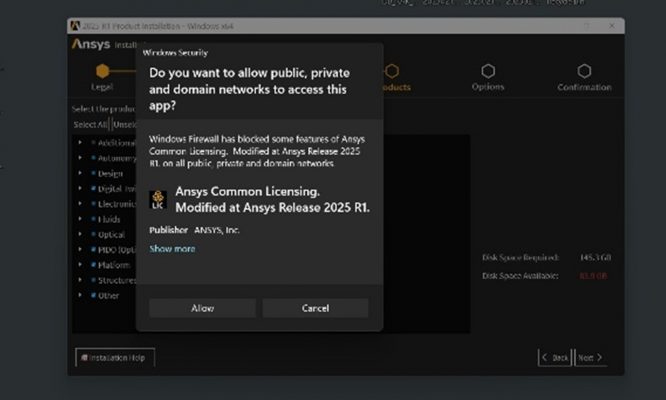Close the installer window
The image size is (666, 400).
point(612,26)
